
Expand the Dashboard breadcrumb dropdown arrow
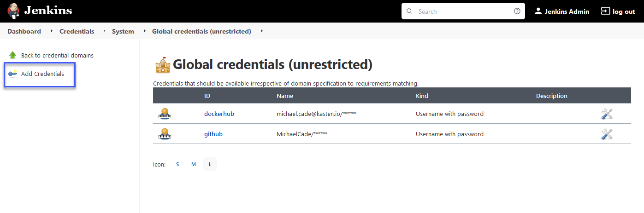pos(52,31)
